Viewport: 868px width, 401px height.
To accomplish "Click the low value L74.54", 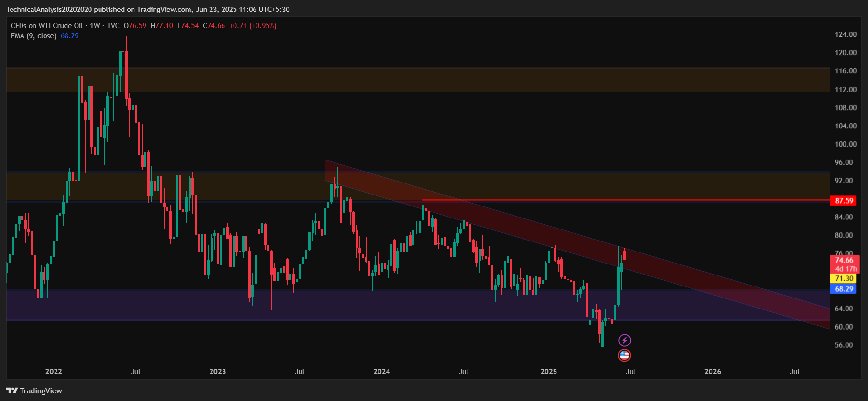I will pos(188,26).
